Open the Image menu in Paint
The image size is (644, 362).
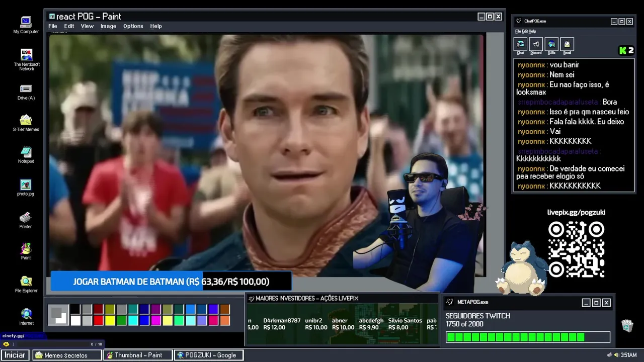(108, 26)
